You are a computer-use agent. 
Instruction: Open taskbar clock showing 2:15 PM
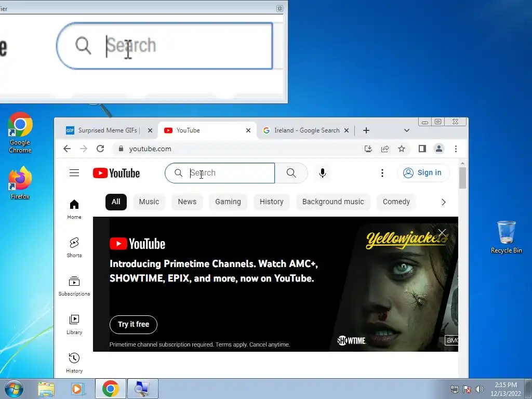pyautogui.click(x=506, y=389)
